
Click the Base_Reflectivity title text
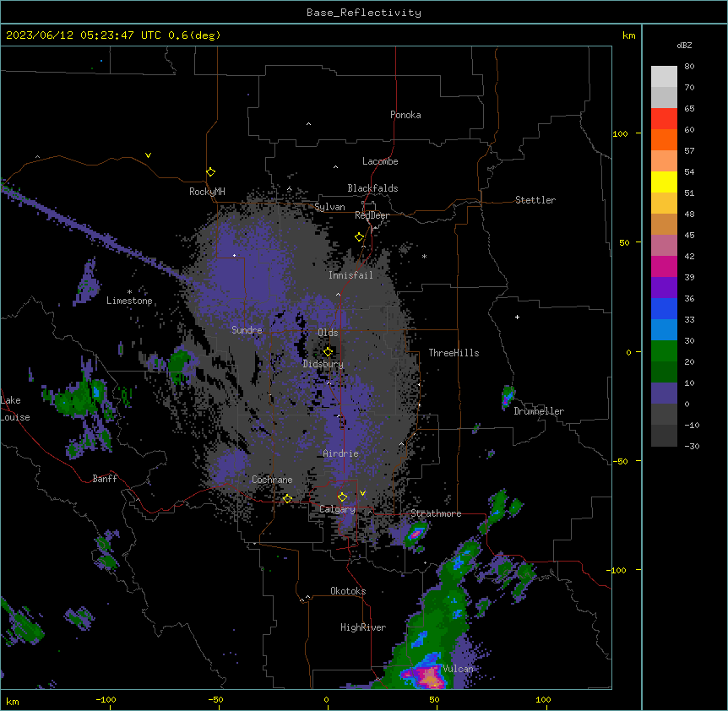(363, 13)
